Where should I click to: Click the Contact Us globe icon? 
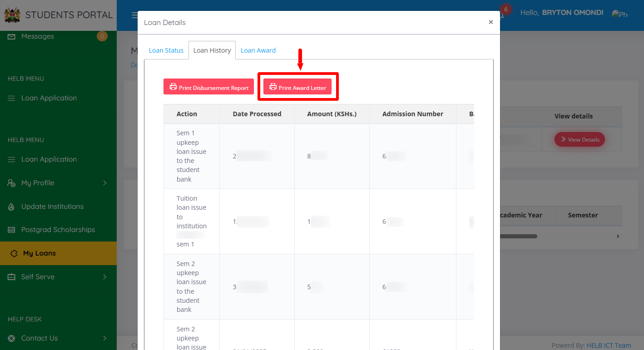pos(11,338)
